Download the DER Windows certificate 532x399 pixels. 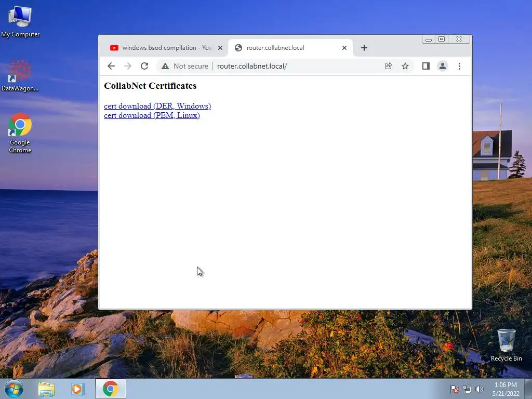[157, 106]
